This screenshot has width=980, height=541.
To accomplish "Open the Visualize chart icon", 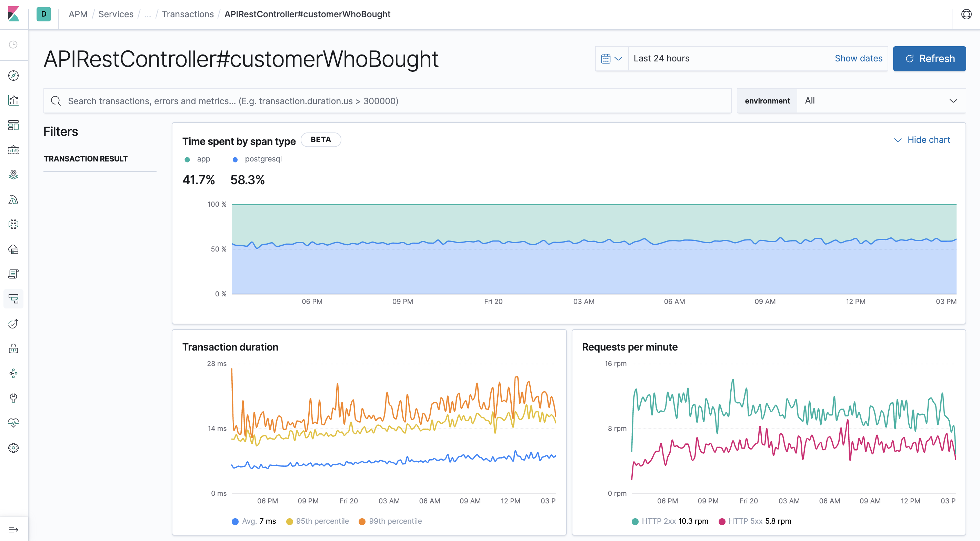I will 13,100.
